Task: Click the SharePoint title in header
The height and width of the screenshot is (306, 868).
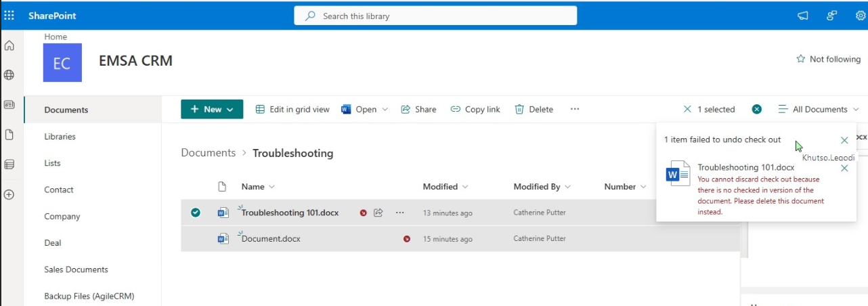Action: tap(52, 16)
